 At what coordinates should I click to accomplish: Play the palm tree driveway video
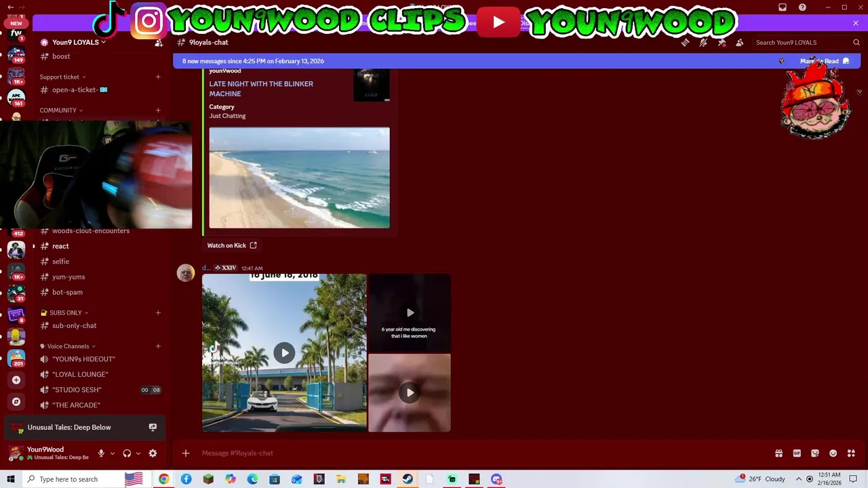284,353
